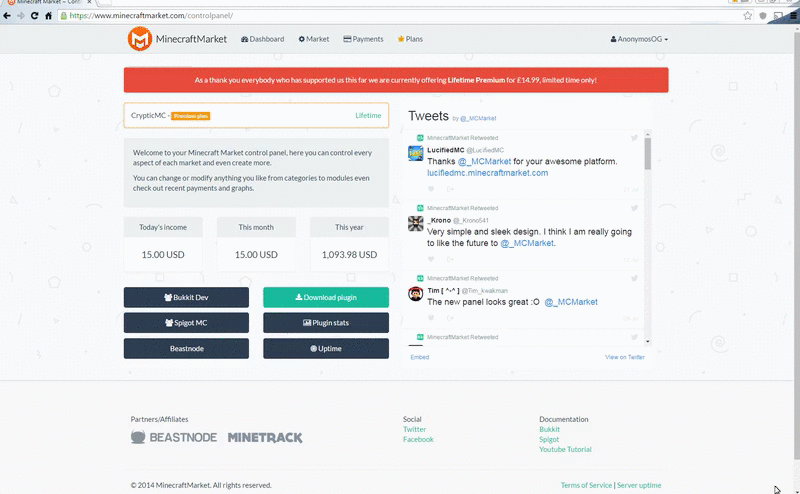Click the Twitter bird icon on Tim's tweet
The height and width of the screenshot is (494, 800).
634,278
